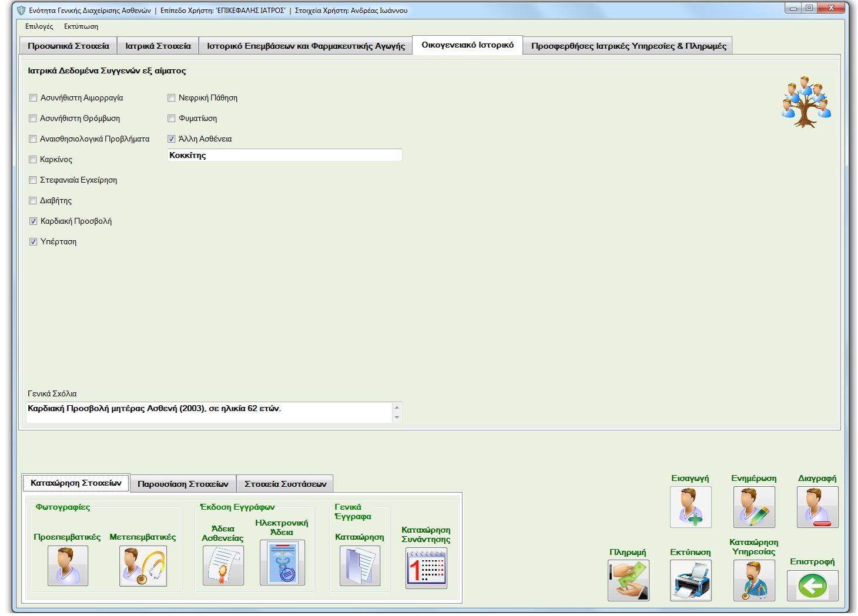Screen dimensions: 858x616
Task: Open the Πληρωμή payment icon
Action: click(x=628, y=580)
